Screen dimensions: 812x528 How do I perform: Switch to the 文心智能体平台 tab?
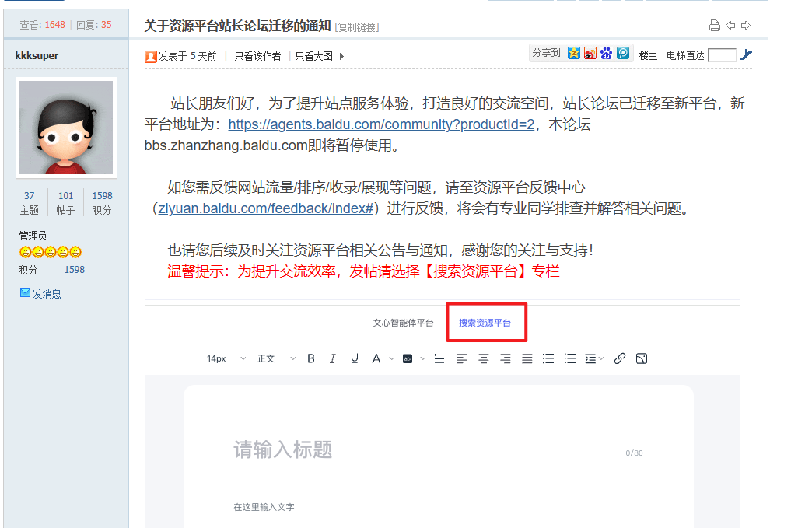coord(403,323)
